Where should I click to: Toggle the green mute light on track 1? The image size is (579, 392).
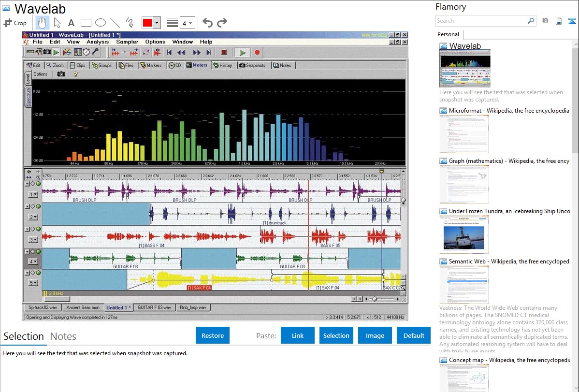(x=38, y=184)
